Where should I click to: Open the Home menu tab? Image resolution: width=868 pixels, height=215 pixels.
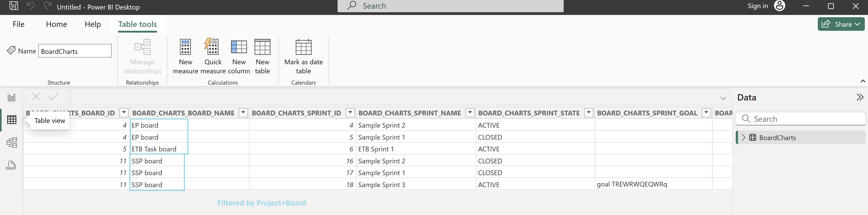56,24
